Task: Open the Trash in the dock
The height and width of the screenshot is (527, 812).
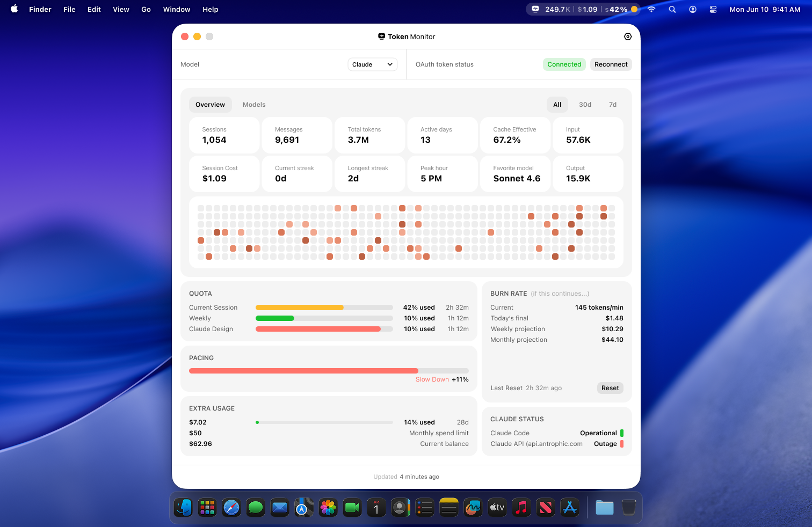Action: [629, 507]
